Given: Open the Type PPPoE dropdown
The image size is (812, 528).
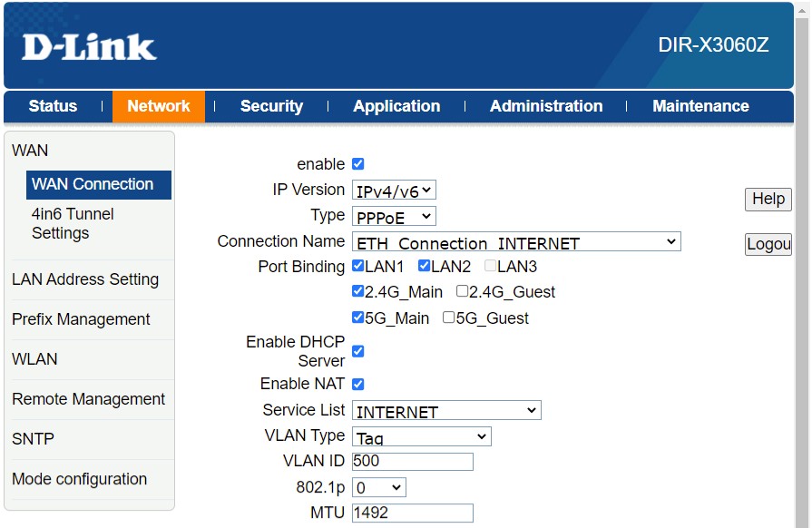Looking at the screenshot, I should (394, 216).
